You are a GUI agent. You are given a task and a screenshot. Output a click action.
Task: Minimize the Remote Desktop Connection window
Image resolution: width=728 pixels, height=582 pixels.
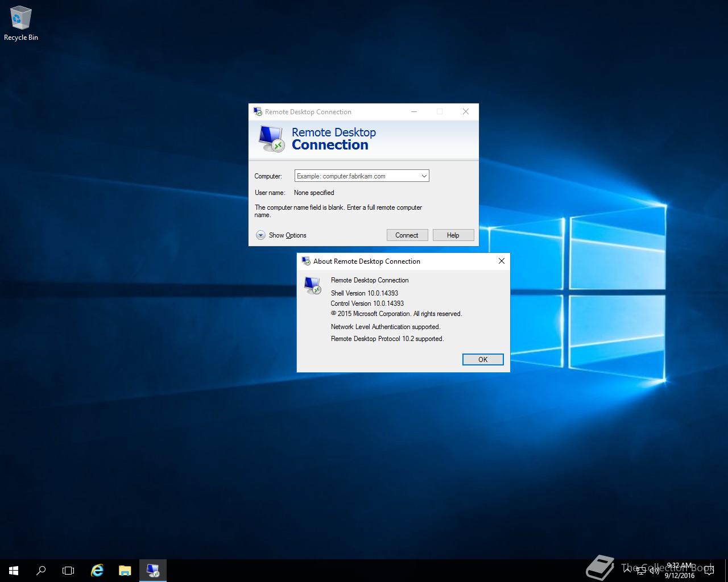(414, 111)
